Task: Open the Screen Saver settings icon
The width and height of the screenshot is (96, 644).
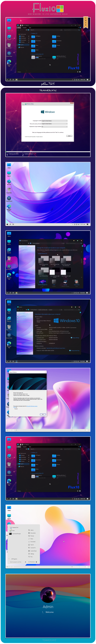Action: pyautogui.click(x=76, y=283)
